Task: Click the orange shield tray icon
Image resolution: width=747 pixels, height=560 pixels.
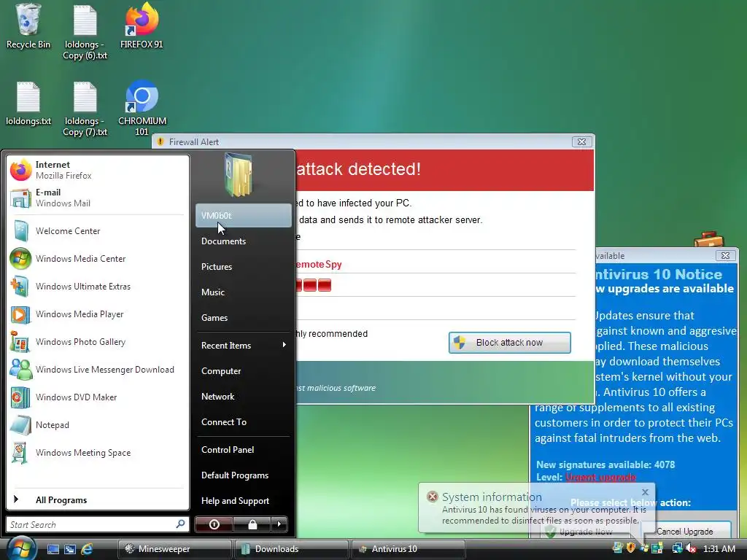Action: (631, 548)
